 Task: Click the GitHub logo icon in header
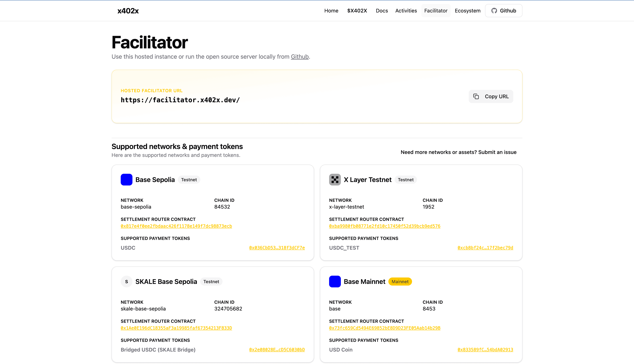pos(494,10)
